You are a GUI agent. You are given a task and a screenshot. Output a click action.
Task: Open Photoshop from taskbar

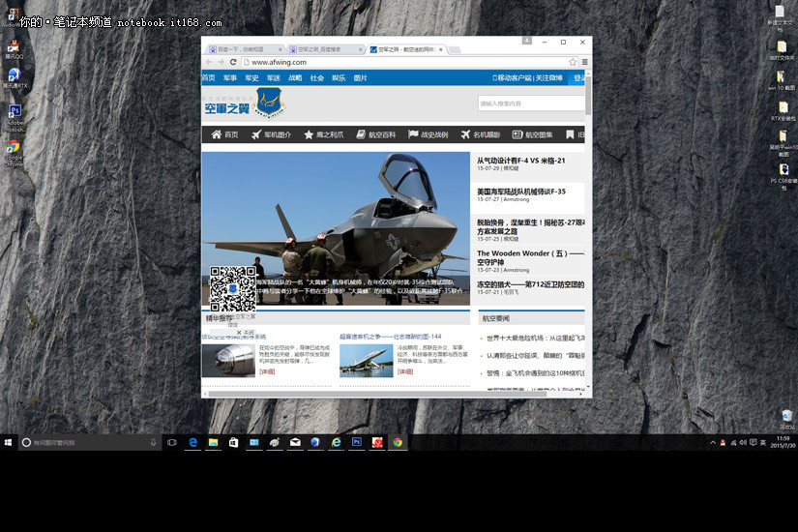point(357,442)
